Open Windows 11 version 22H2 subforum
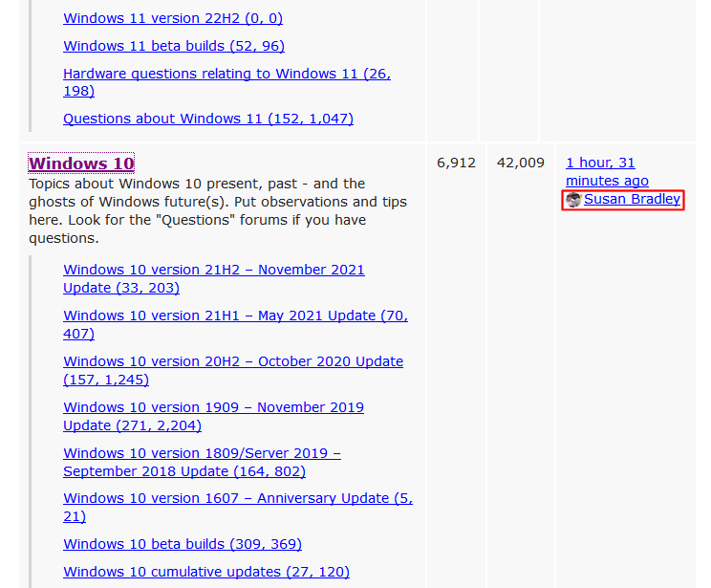 [172, 18]
